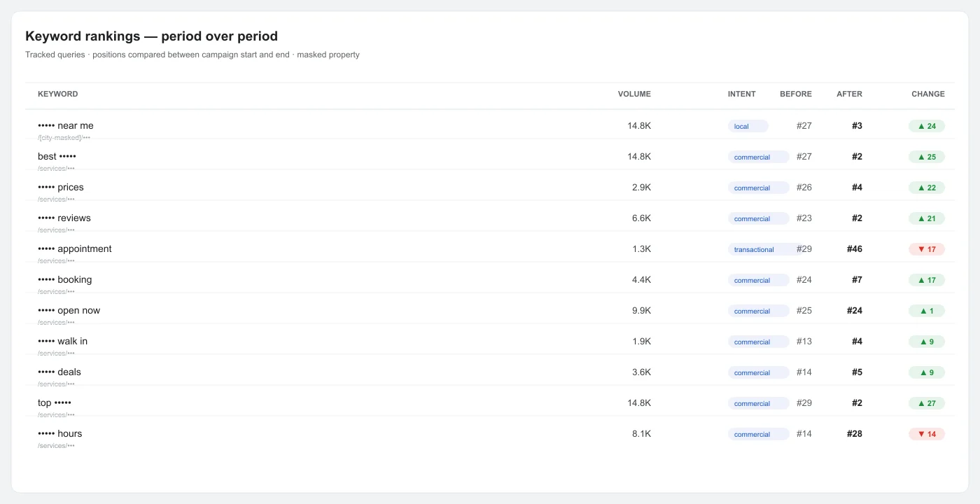Viewport: 980px width, 504px height.
Task: Click the up 22 change badge
Action: coord(927,188)
